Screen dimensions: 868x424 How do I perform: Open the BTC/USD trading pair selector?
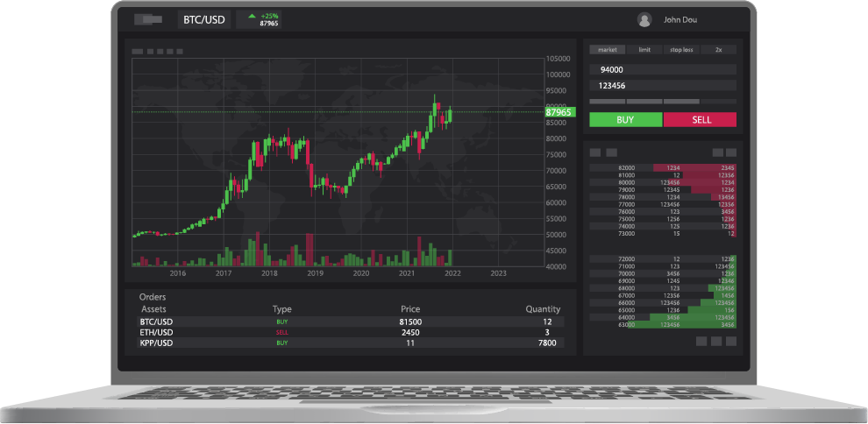coord(204,19)
